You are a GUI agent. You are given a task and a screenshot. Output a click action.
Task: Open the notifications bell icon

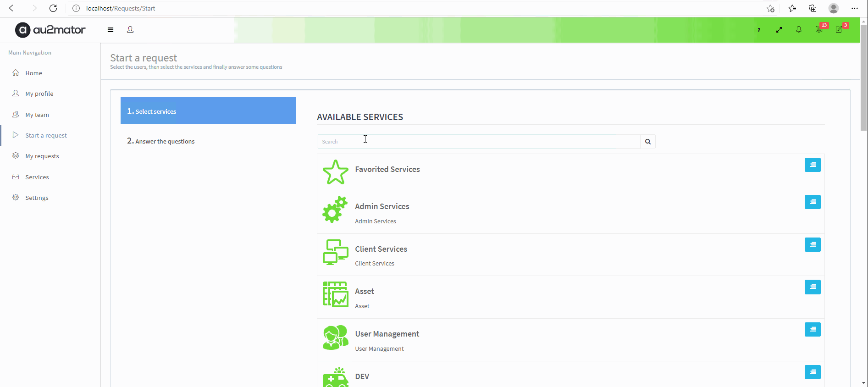[798, 30]
